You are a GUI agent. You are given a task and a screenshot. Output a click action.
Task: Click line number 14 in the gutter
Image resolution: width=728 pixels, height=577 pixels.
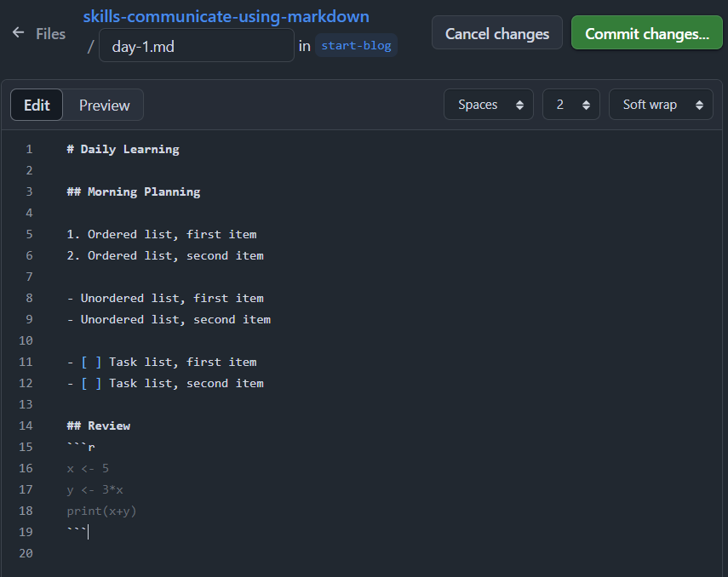tap(26, 426)
